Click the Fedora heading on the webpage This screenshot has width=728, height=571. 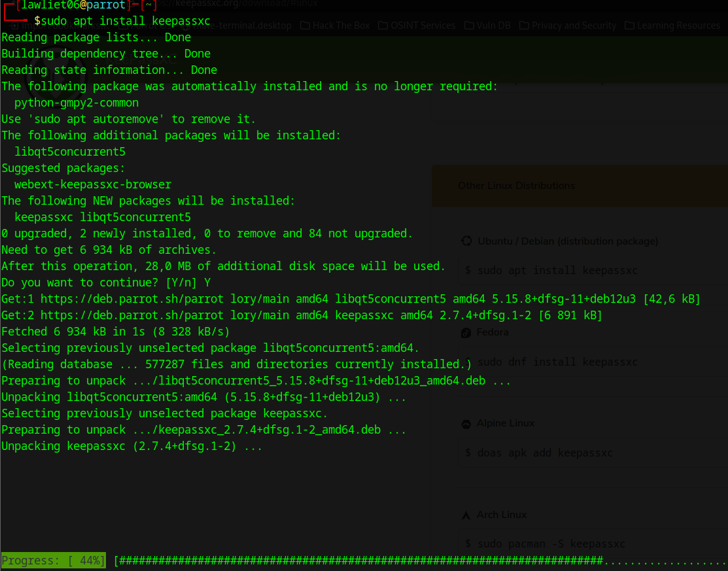(x=493, y=332)
